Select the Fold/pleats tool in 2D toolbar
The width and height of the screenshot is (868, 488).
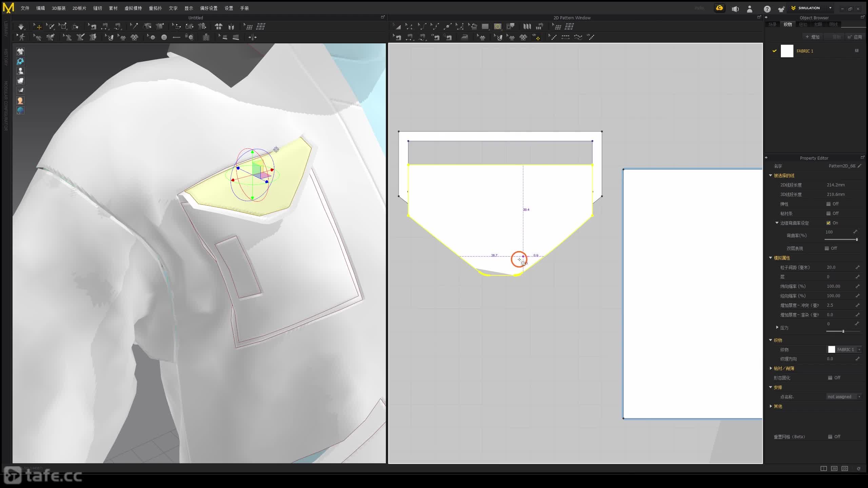point(527,26)
